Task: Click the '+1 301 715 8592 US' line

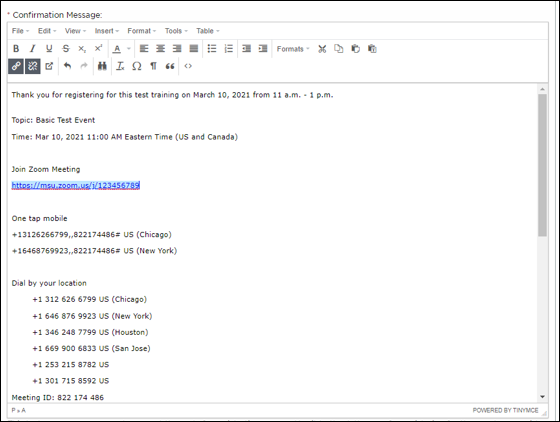Action: tap(71, 381)
